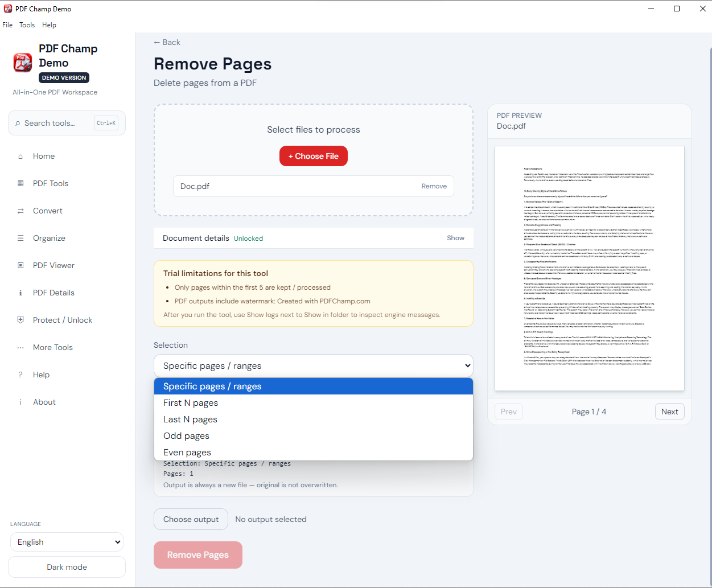
Task: Choose Even pages option
Action: click(314, 453)
